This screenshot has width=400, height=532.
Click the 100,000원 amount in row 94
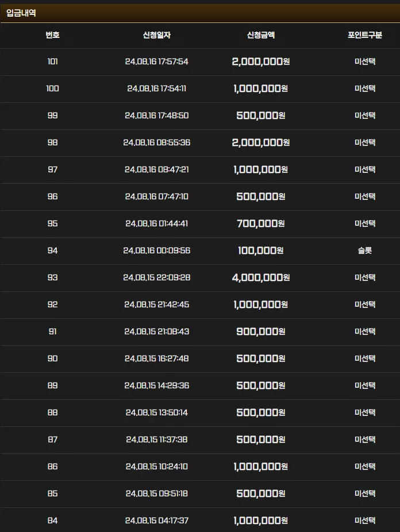[260, 250]
